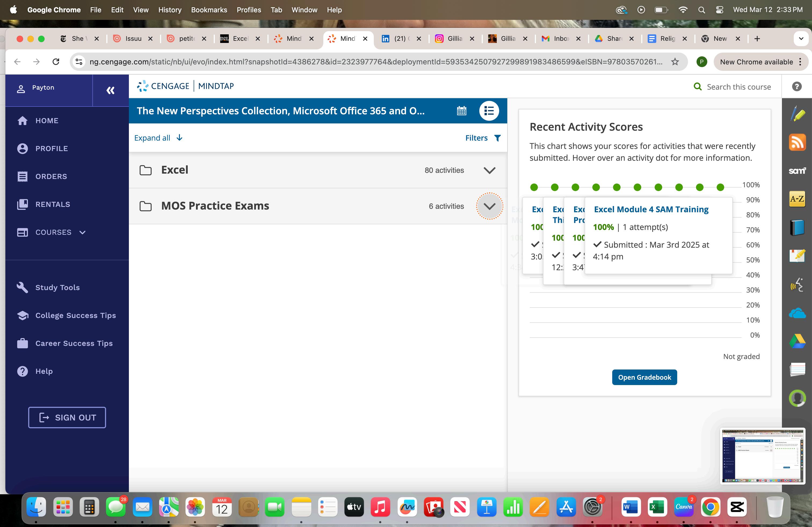Open the A-Z glossary app
The image size is (812, 527).
point(797,199)
